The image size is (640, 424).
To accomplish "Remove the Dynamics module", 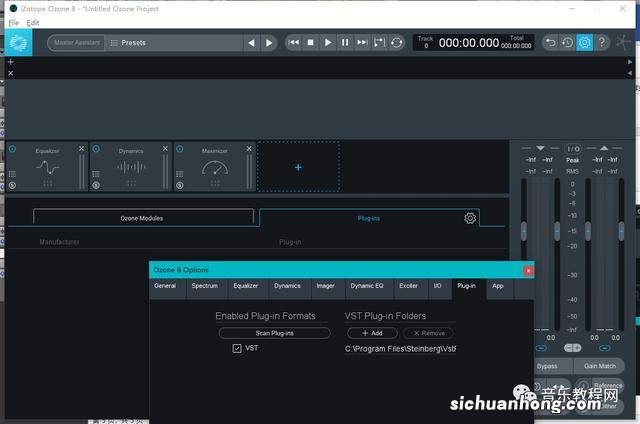I will click(x=165, y=149).
